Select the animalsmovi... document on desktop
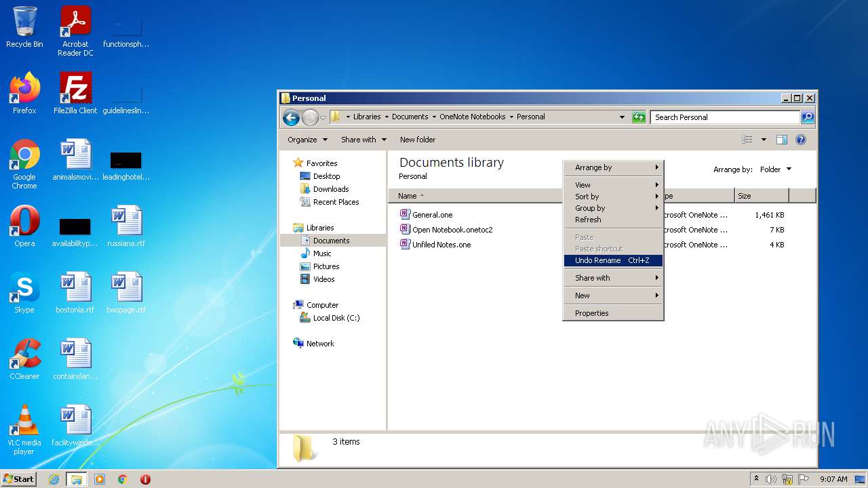The height and width of the screenshot is (488, 868). tap(75, 159)
